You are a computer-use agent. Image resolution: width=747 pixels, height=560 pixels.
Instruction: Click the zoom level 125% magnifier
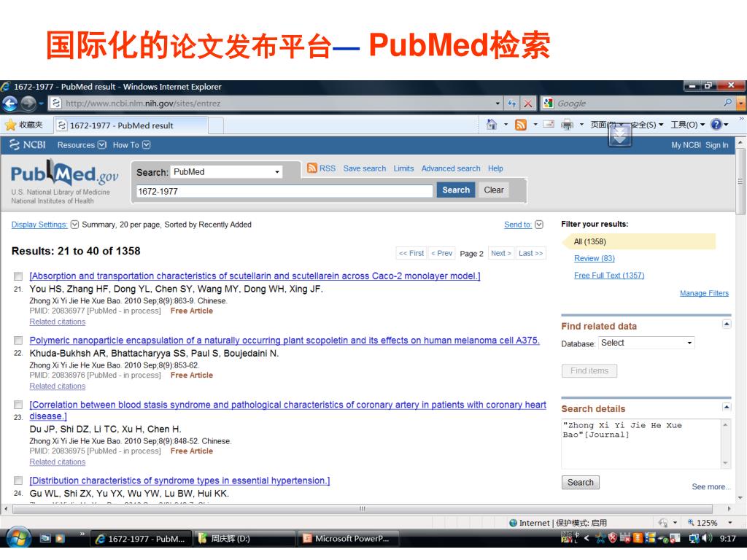(x=692, y=523)
